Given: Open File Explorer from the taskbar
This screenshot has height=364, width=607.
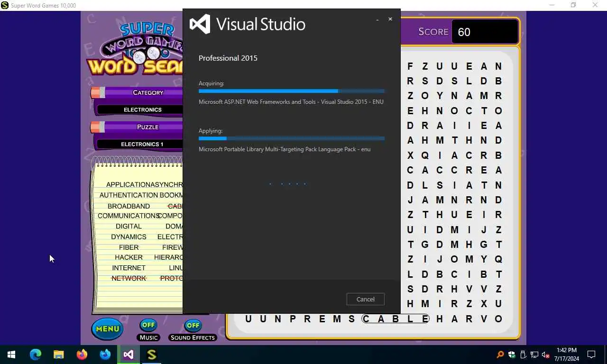Looking at the screenshot, I should [58, 355].
